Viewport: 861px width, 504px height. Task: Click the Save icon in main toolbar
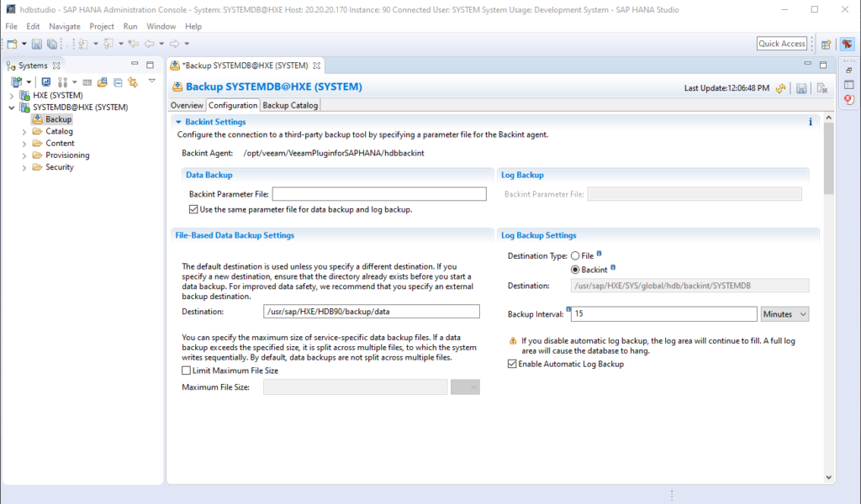pos(37,44)
